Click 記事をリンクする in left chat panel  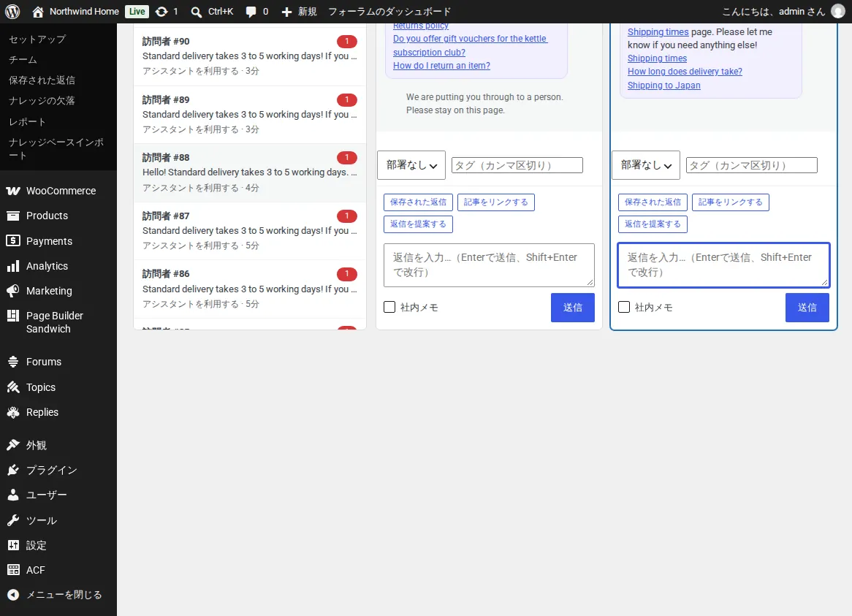pyautogui.click(x=495, y=202)
